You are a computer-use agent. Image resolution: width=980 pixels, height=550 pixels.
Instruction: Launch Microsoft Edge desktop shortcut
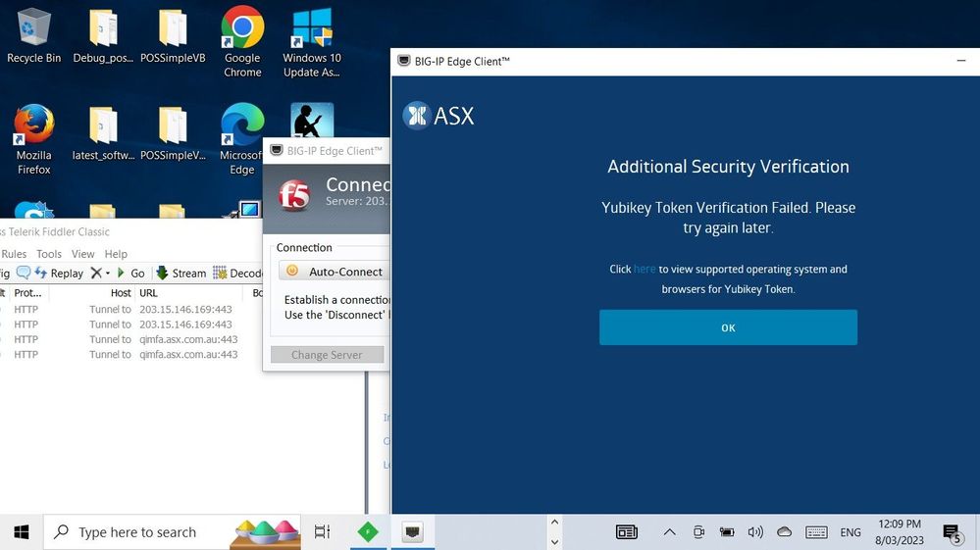(x=242, y=140)
